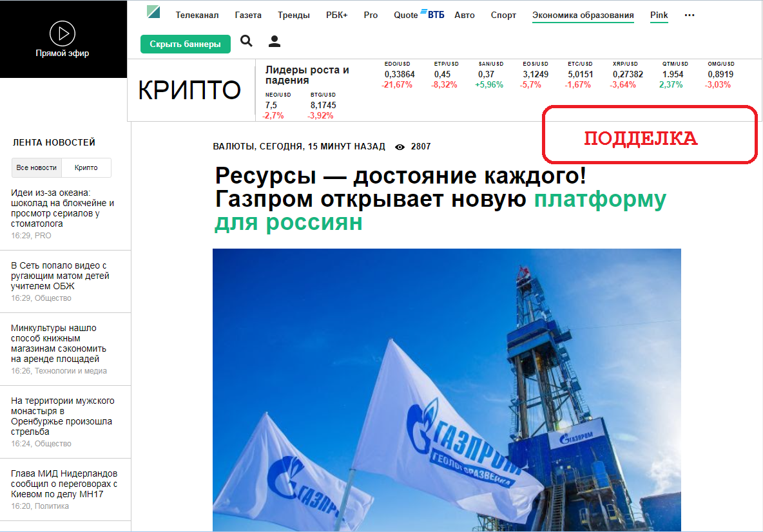Image resolution: width=763 pixels, height=532 pixels.
Task: Open the BTG/USD quote
Action: pos(322,106)
